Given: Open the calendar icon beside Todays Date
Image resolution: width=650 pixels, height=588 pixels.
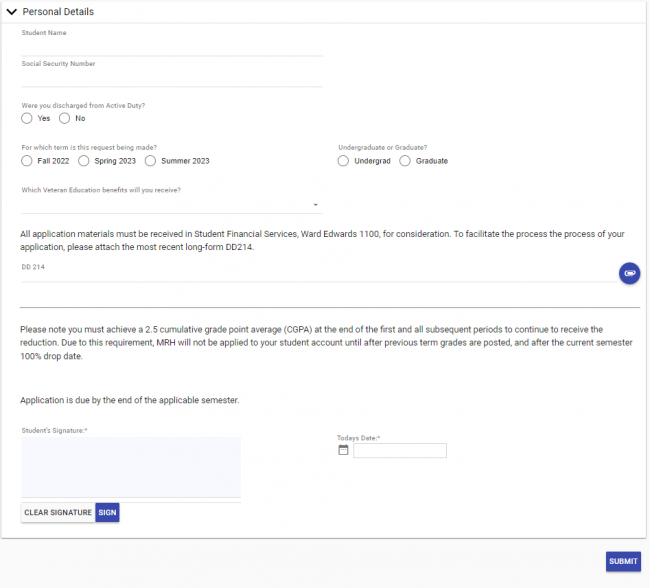Looking at the screenshot, I should [x=343, y=450].
